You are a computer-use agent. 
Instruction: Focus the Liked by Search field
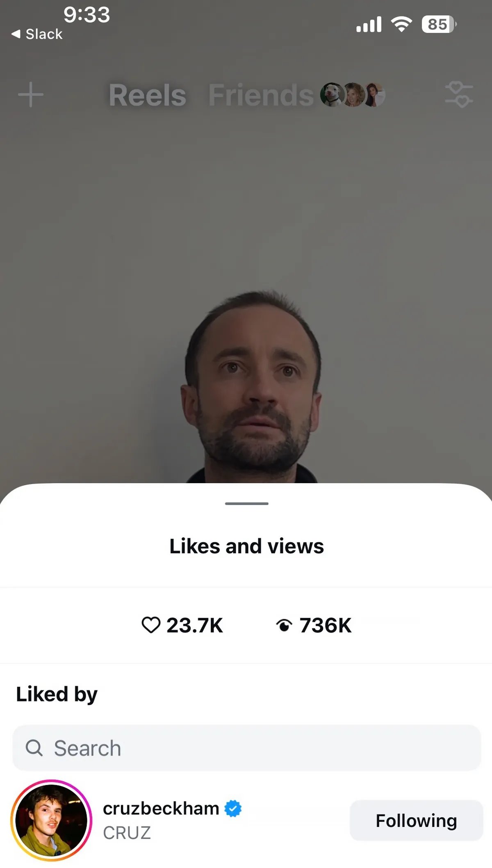tap(246, 747)
